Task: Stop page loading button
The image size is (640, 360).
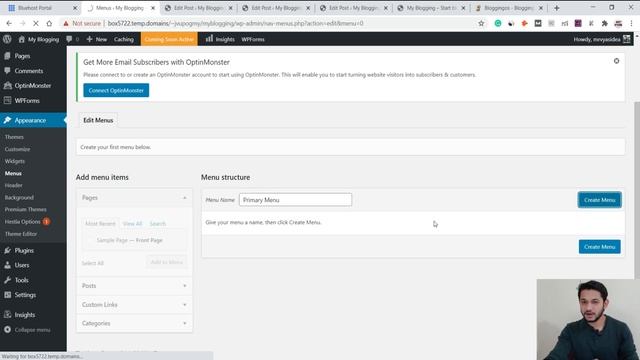Action: tap(36, 24)
